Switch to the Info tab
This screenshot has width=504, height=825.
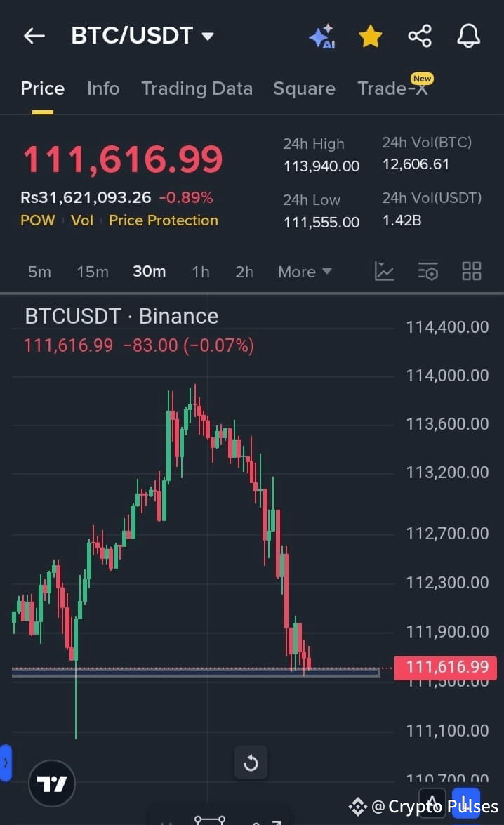click(x=103, y=88)
